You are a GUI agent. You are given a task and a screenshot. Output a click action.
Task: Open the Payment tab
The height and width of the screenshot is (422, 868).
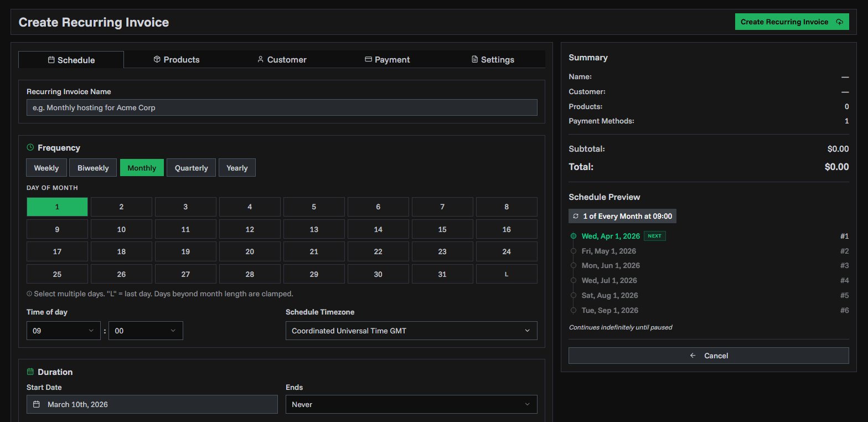387,60
